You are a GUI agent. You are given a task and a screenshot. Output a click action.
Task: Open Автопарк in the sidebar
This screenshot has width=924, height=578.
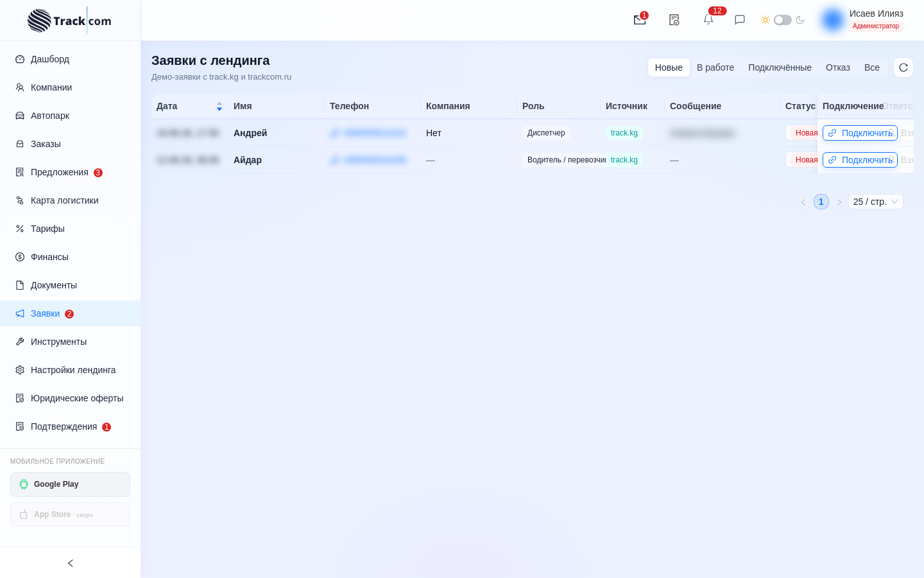click(71, 116)
